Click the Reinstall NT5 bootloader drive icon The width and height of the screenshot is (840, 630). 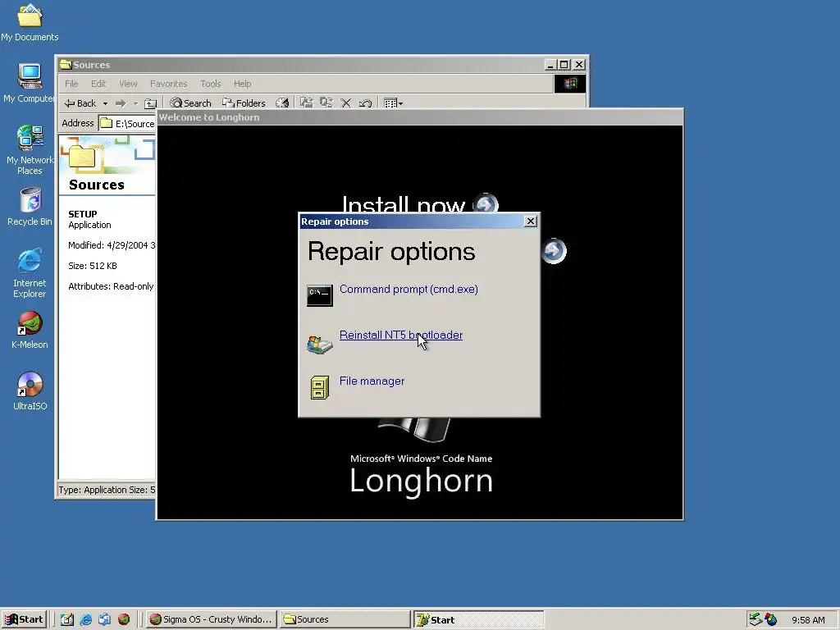point(320,344)
